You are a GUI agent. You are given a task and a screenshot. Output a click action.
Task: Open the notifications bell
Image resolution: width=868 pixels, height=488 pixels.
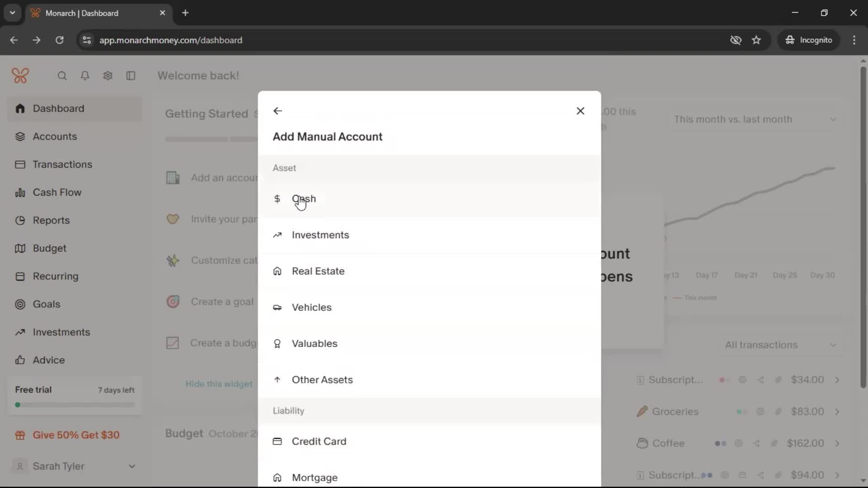click(85, 76)
